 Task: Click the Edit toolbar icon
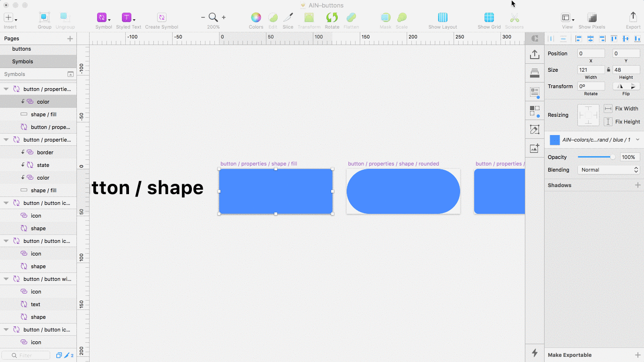coord(273,18)
